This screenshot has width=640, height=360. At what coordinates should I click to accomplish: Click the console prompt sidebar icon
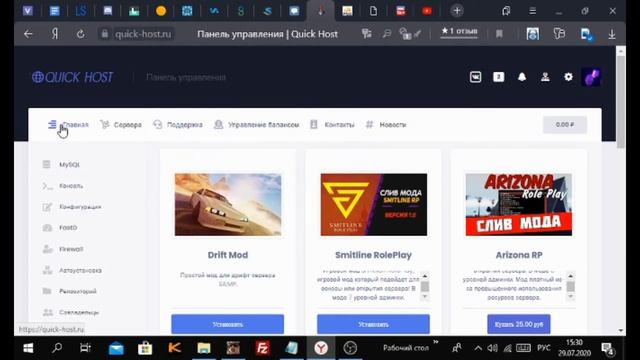(x=47, y=186)
